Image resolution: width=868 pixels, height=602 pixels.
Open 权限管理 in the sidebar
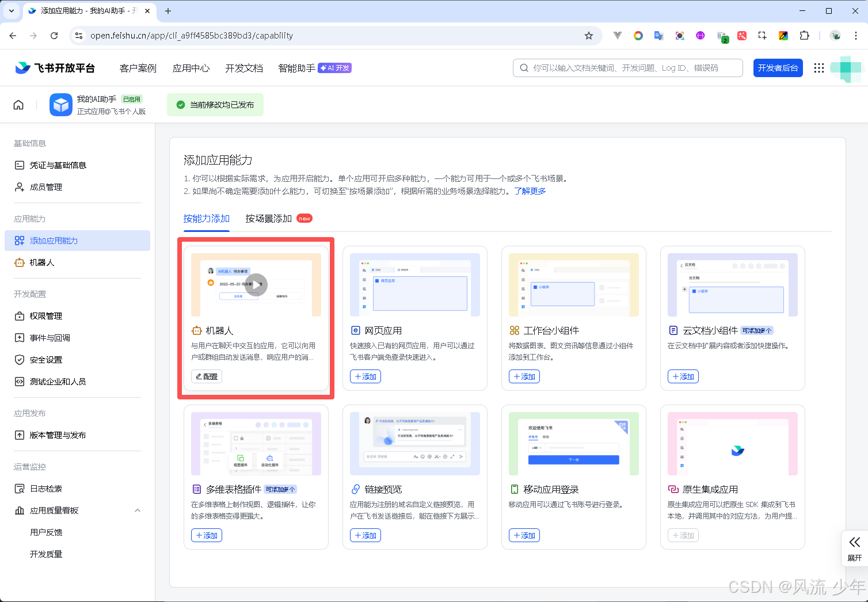pyautogui.click(x=46, y=316)
